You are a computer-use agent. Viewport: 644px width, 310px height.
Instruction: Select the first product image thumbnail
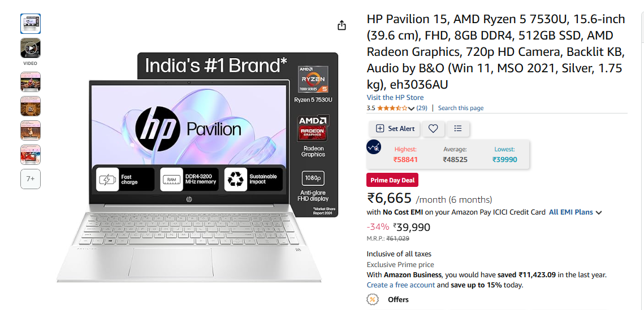point(31,24)
